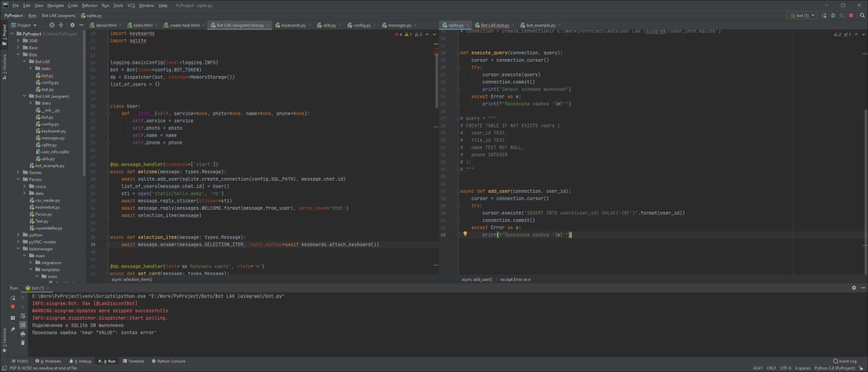868x372 pixels.
Task: Open Search Everywhere magnifier icon
Action: [x=862, y=15]
